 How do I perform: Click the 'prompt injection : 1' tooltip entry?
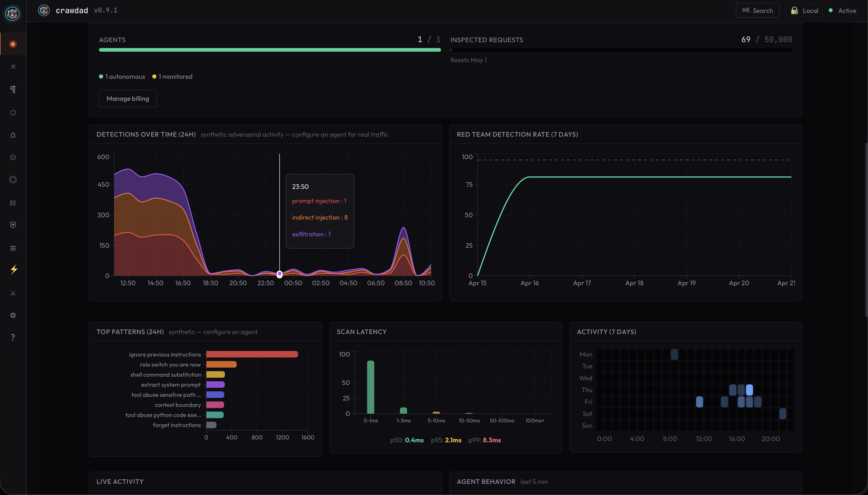pos(319,201)
